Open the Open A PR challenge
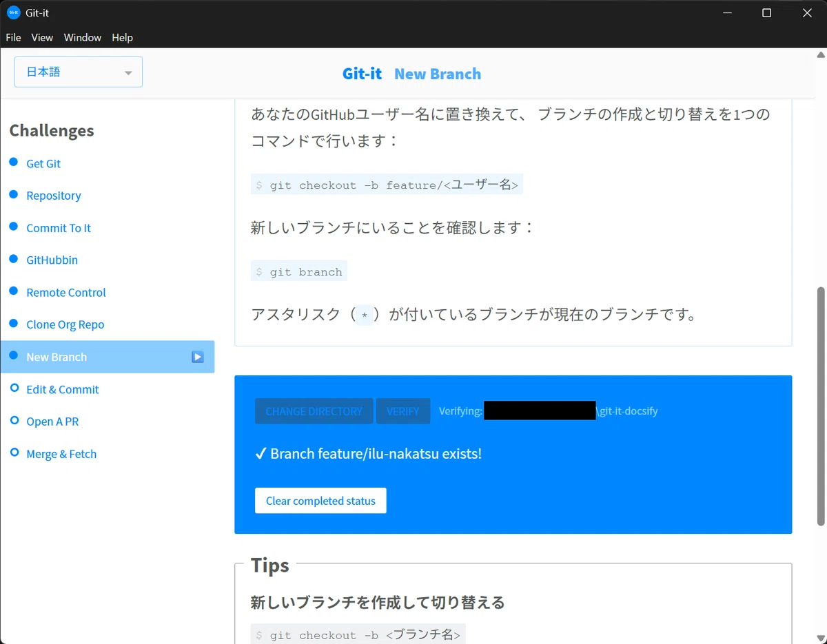Image resolution: width=827 pixels, height=644 pixels. 52,422
